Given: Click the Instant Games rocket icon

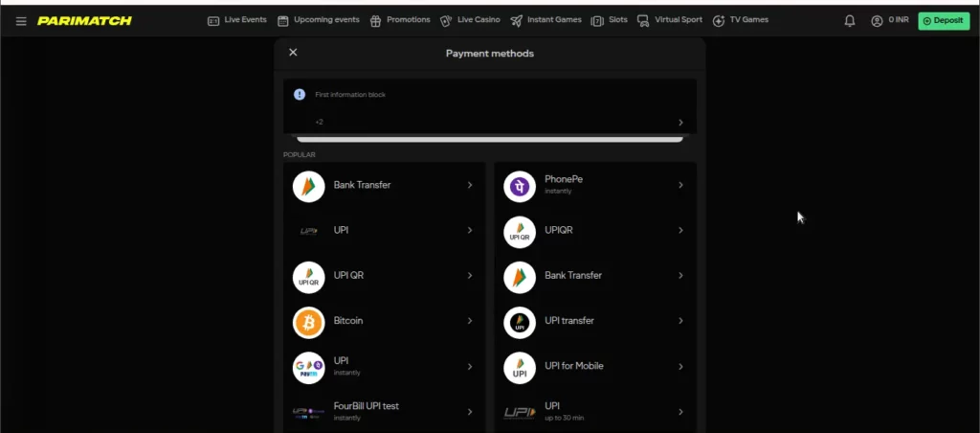Looking at the screenshot, I should [x=516, y=21].
